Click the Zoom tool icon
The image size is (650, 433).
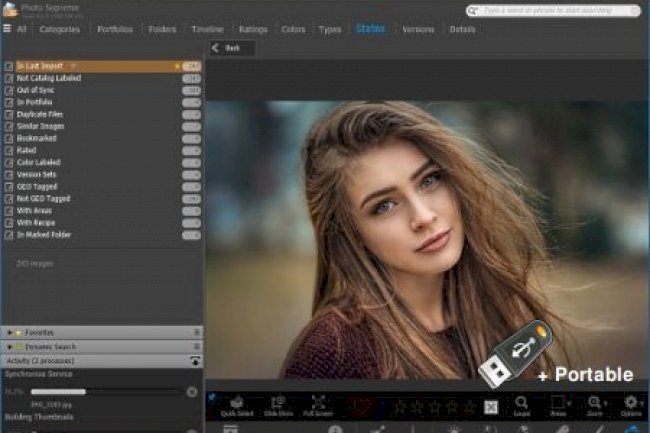point(594,402)
